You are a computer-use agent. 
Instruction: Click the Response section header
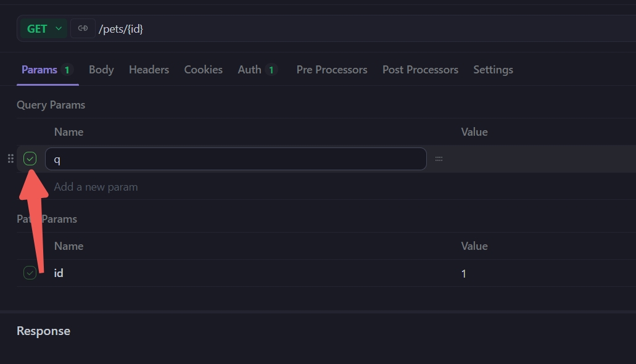pos(43,331)
